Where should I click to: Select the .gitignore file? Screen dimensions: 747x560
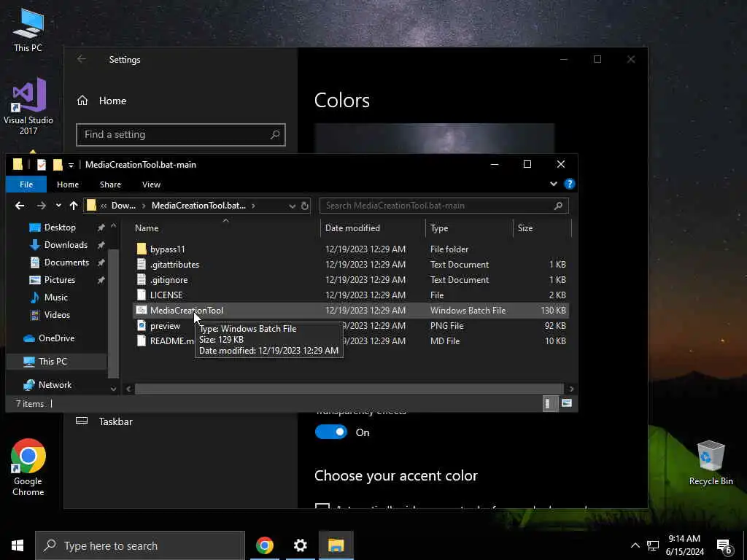coord(351,279)
